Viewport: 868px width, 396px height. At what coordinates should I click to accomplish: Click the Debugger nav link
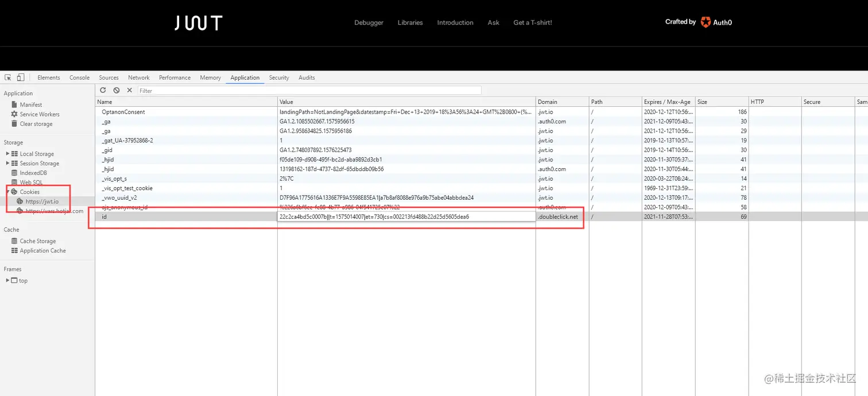pos(369,23)
